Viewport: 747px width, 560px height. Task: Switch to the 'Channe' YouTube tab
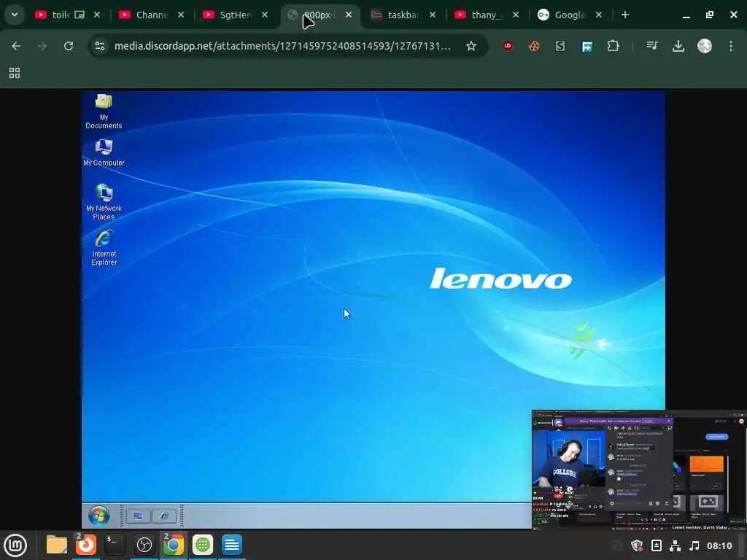(151, 15)
